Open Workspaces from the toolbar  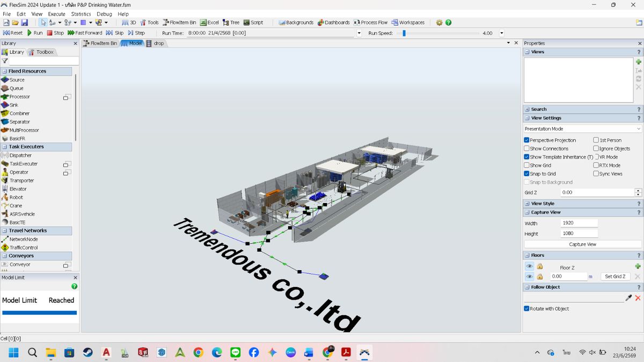pyautogui.click(x=408, y=23)
